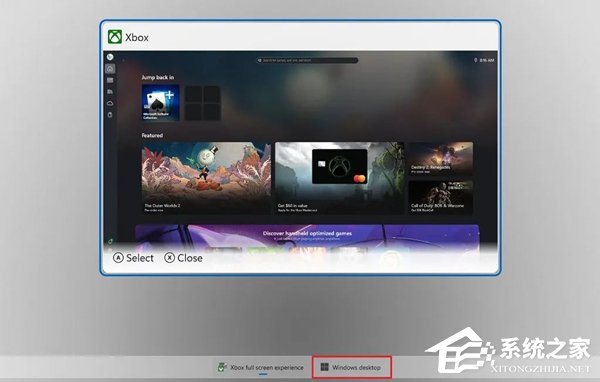The image size is (600, 382).
Task: Click the Xbox full screen experience icon
Action: [x=222, y=367]
